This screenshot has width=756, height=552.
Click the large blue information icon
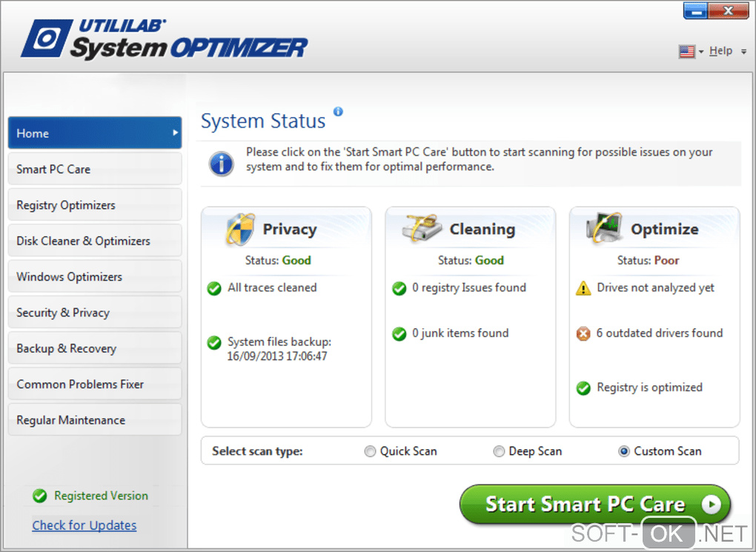[x=222, y=164]
